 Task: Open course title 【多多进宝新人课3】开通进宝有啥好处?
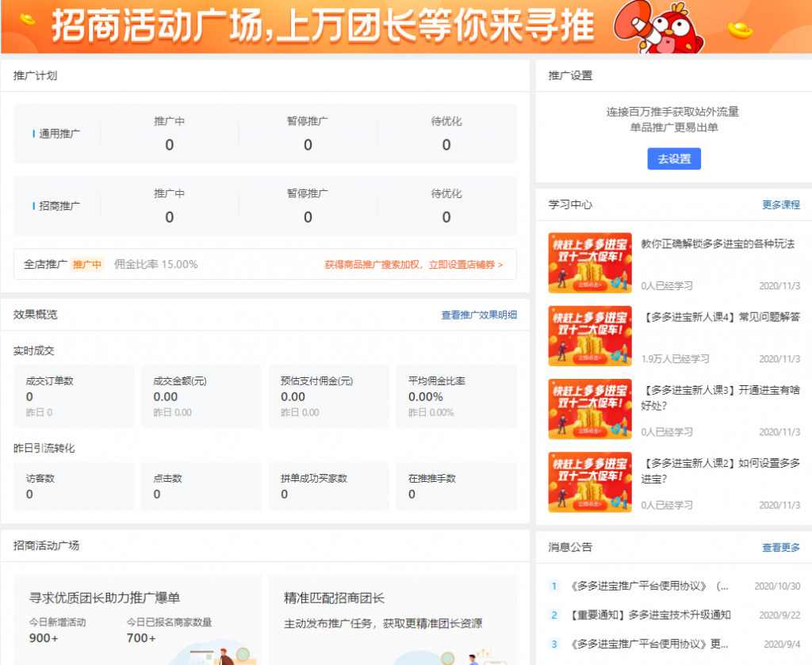tap(720, 397)
